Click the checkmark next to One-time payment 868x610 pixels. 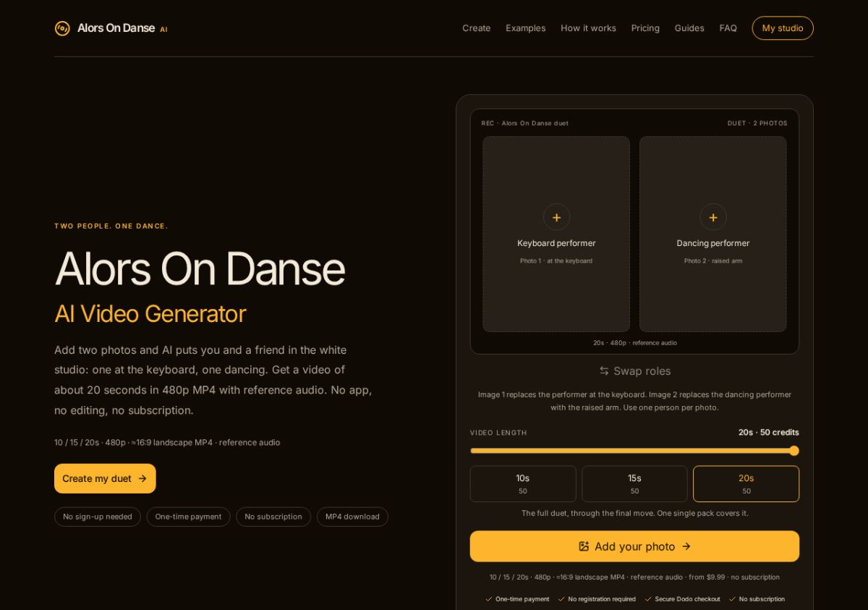tap(489, 599)
